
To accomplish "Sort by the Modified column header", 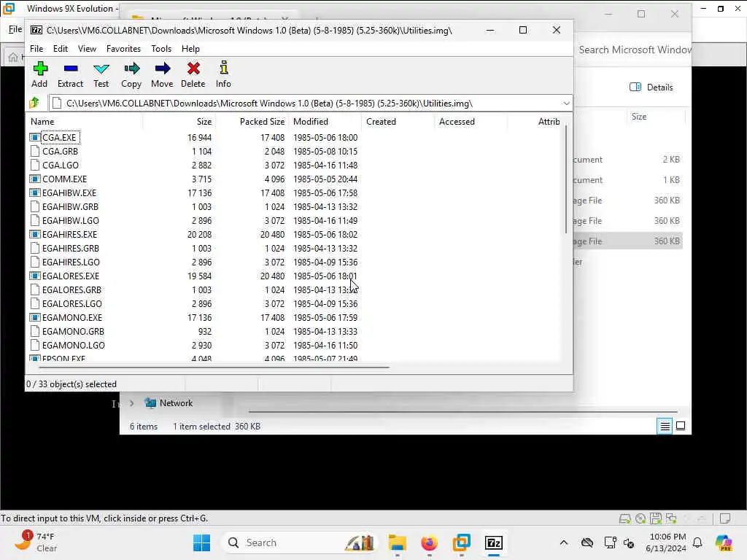I will point(325,122).
